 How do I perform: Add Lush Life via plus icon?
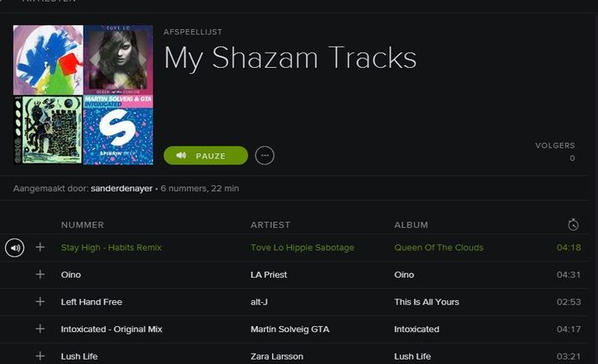pyautogui.click(x=40, y=355)
